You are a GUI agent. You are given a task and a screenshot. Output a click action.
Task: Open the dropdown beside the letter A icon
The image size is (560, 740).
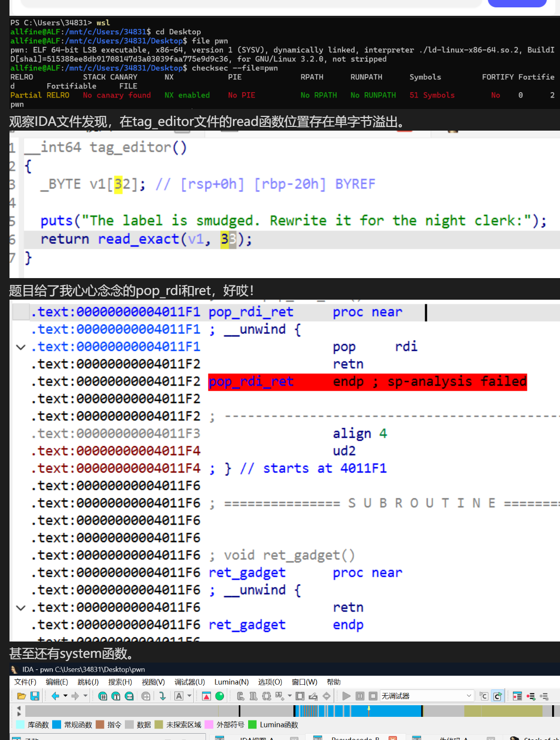click(x=190, y=696)
